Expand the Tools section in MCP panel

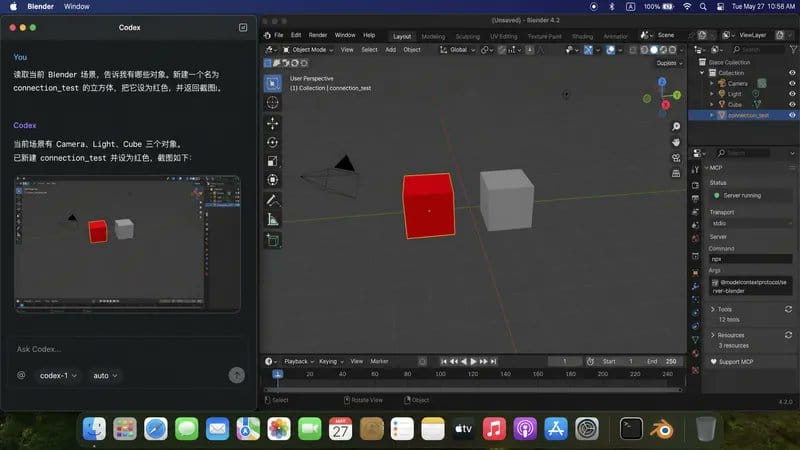pyautogui.click(x=713, y=309)
